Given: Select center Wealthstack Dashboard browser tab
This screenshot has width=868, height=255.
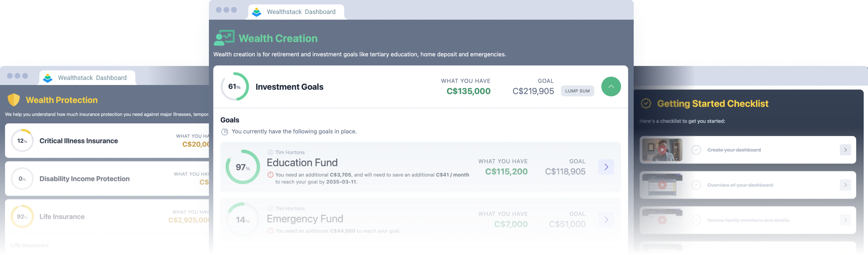Looking at the screenshot, I should coord(296,12).
